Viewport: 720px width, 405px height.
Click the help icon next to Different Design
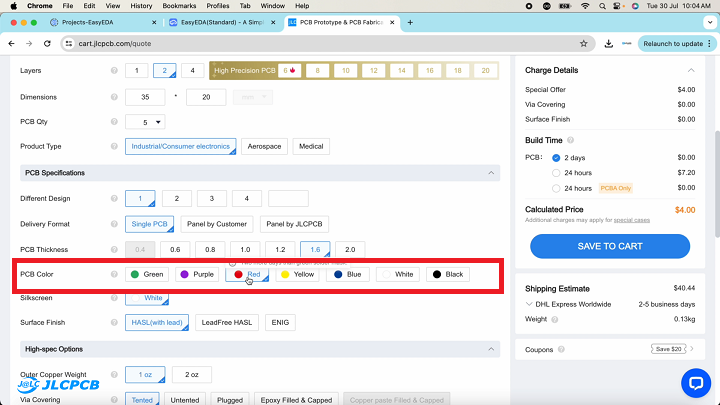pyautogui.click(x=114, y=198)
